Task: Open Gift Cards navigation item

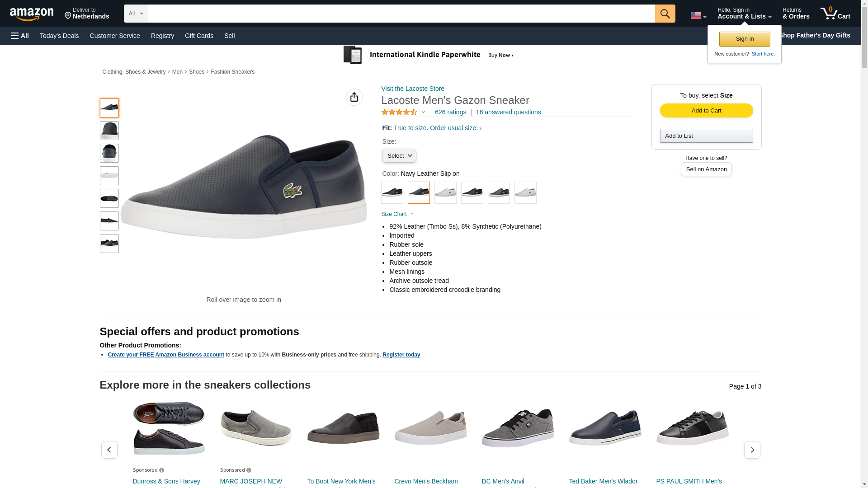Action: [x=199, y=36]
